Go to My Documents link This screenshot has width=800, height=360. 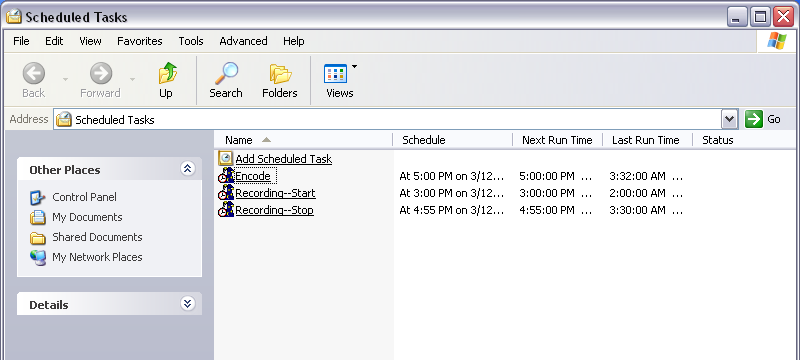[x=87, y=217]
